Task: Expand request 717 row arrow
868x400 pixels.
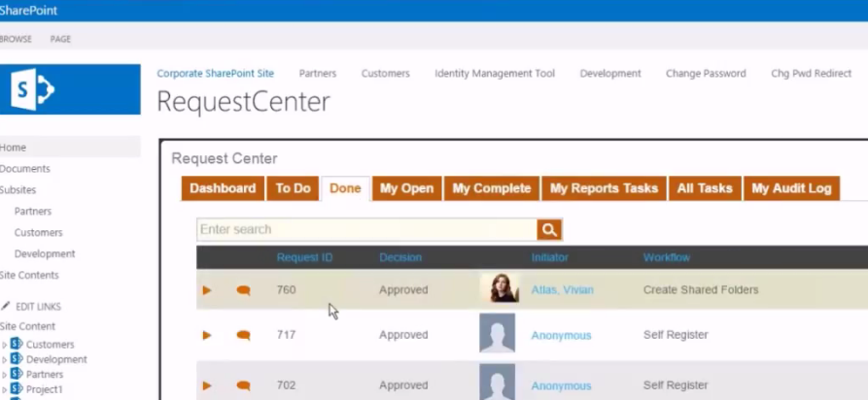Action: tap(207, 335)
